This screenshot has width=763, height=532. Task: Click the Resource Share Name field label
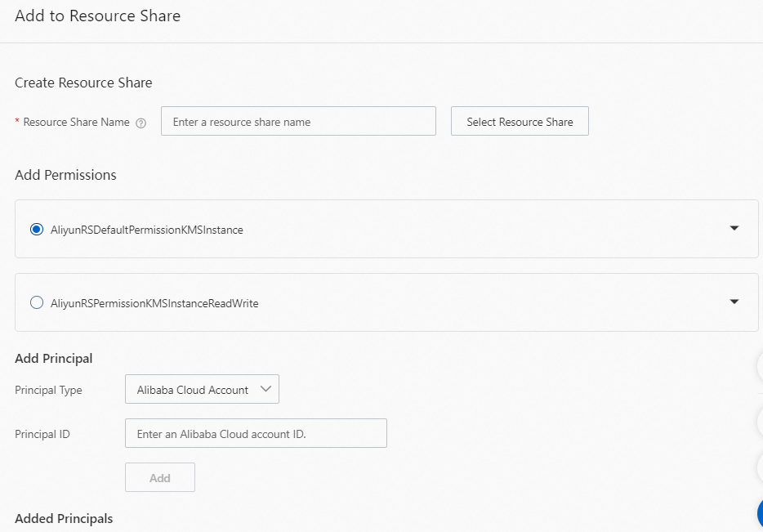pos(76,123)
